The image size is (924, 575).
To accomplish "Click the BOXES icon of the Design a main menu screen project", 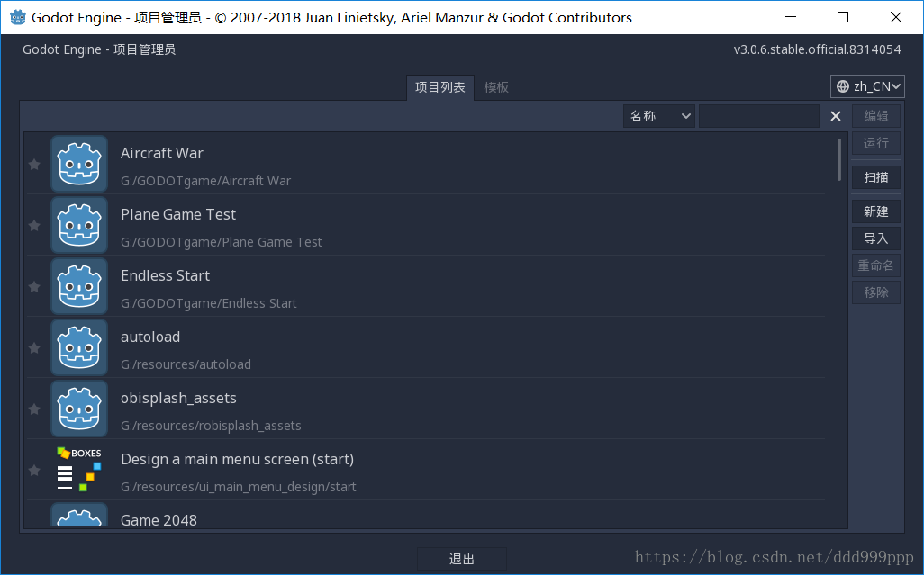I will (x=79, y=470).
